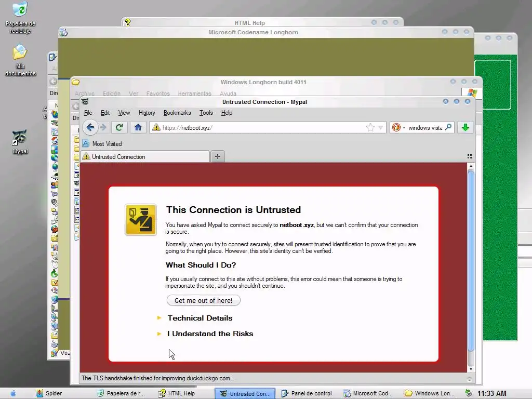Select the Mypal raccoon desktop shortcut
Image resolution: width=532 pixels, height=399 pixels.
(x=20, y=142)
